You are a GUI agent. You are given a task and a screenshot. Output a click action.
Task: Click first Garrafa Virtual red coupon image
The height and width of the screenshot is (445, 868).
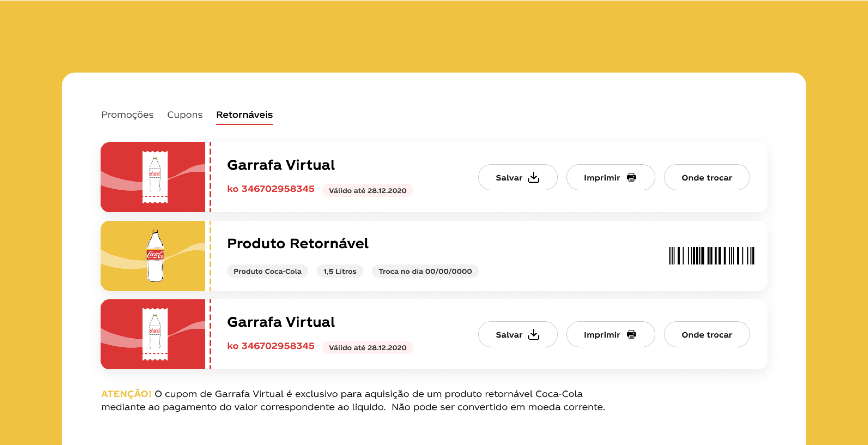tap(153, 177)
